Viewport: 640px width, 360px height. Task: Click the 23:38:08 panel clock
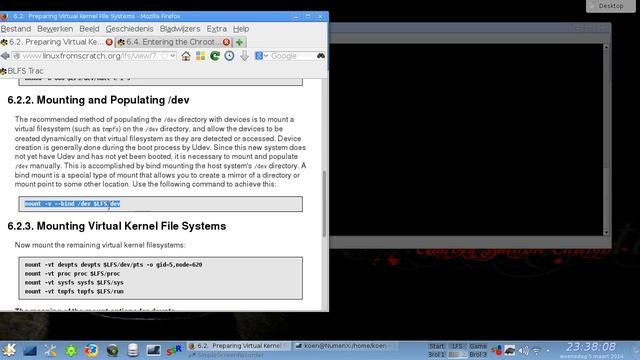point(591,347)
